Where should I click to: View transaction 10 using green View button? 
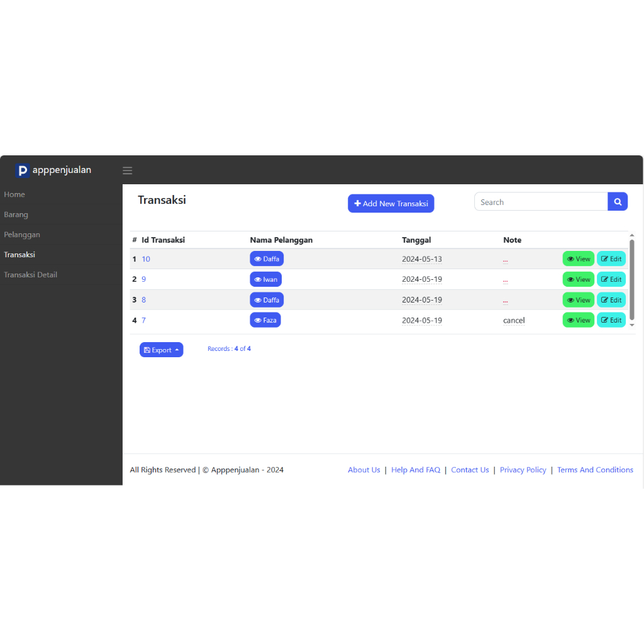pos(578,259)
